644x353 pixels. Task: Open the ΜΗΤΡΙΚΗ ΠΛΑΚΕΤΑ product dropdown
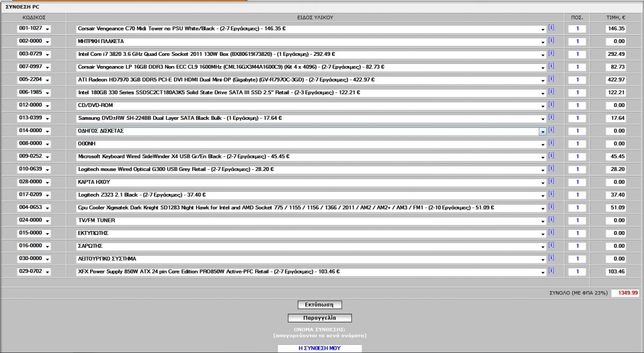pos(311,41)
